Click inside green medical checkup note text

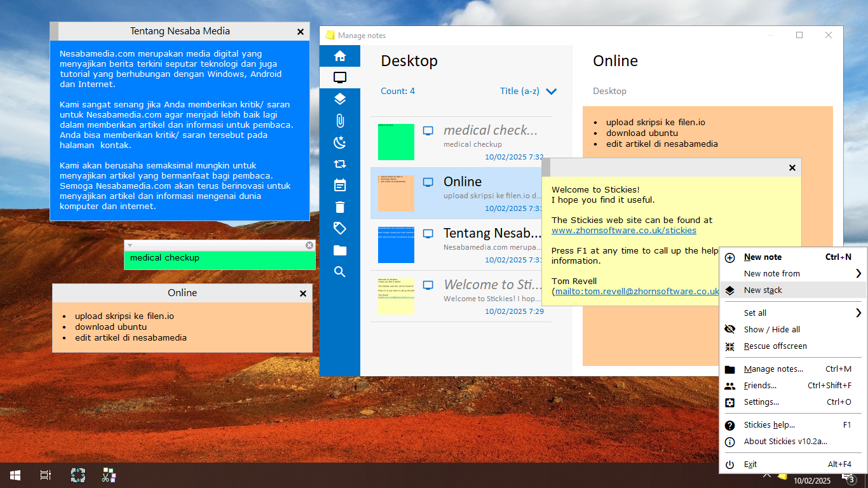[x=220, y=261]
